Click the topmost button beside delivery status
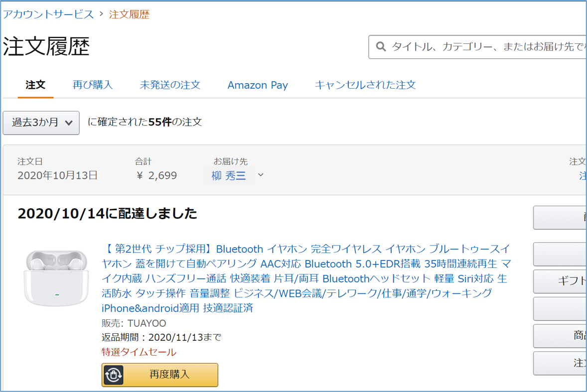Image resolution: width=587 pixels, height=392 pixels. pyautogui.click(x=560, y=217)
